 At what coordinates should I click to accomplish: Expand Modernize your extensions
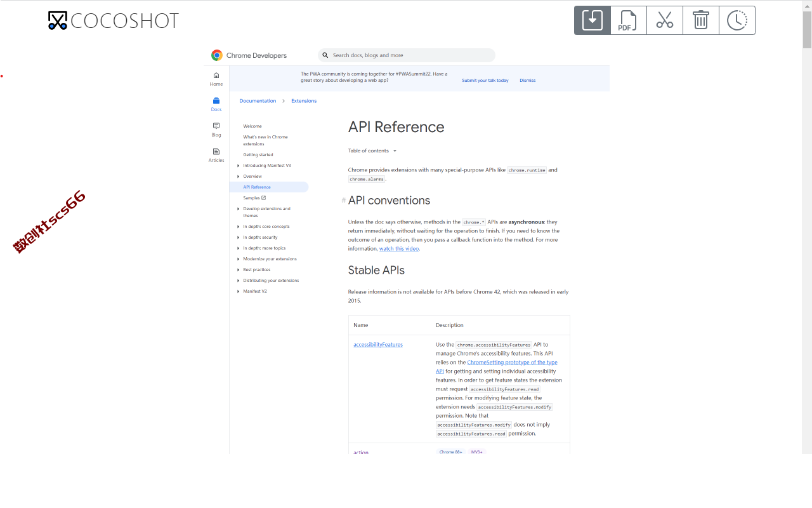click(238, 259)
